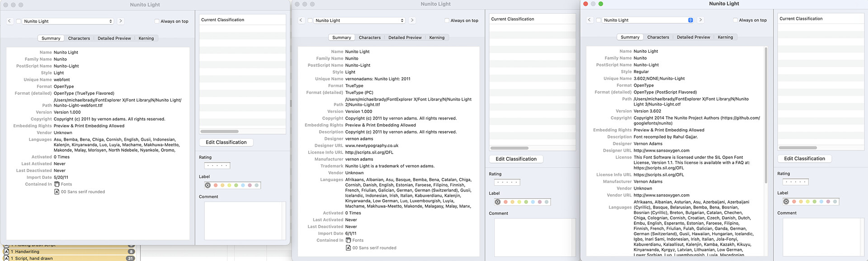This screenshot has width=868, height=261.
Task: Set a star rating in the right window
Action: pyautogui.click(x=795, y=182)
